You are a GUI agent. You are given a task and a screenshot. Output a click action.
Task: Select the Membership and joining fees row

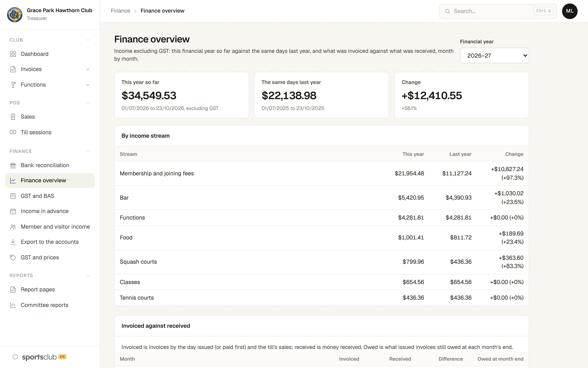coord(322,173)
